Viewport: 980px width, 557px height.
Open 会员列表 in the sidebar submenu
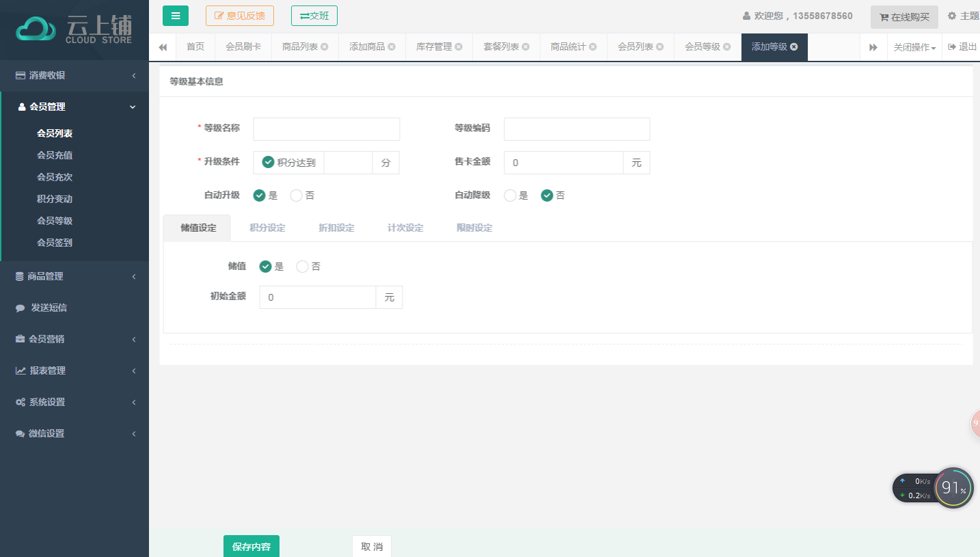[x=55, y=134]
